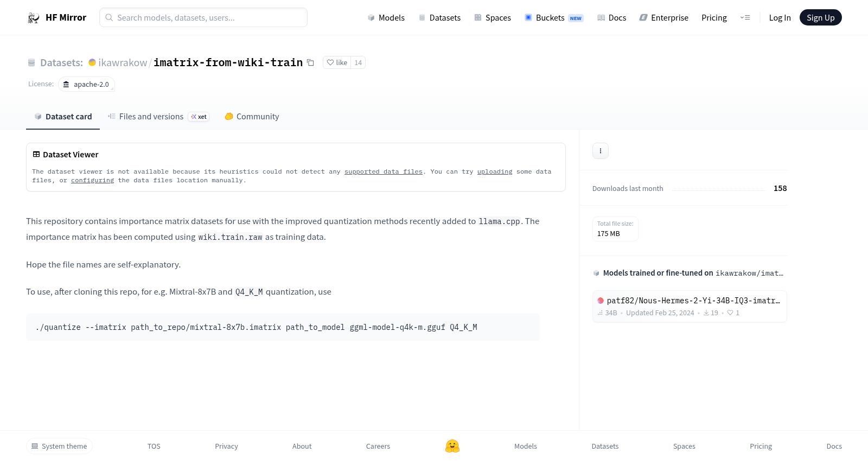
Task: Open the ikawrakow user profile link
Action: pos(123,63)
